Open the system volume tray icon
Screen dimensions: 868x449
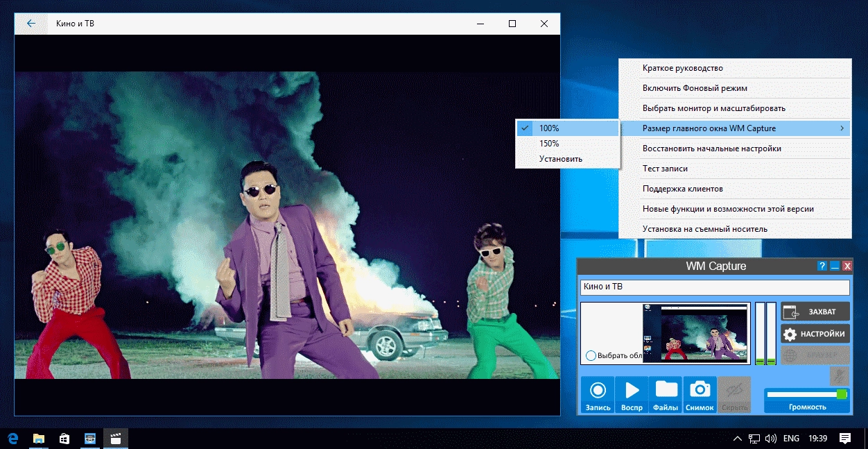tap(771, 438)
